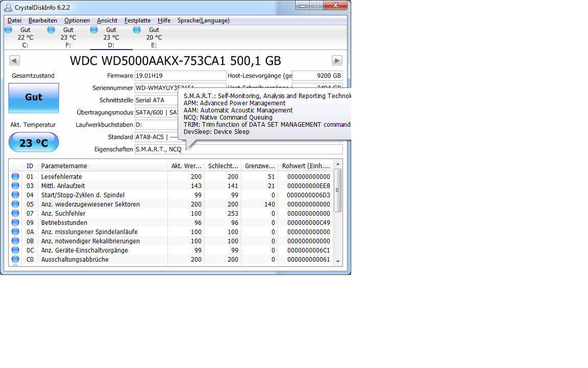The image size is (588, 368).
Task: Click the Laufwerkbuchstaben field D:
Action: (x=156, y=125)
